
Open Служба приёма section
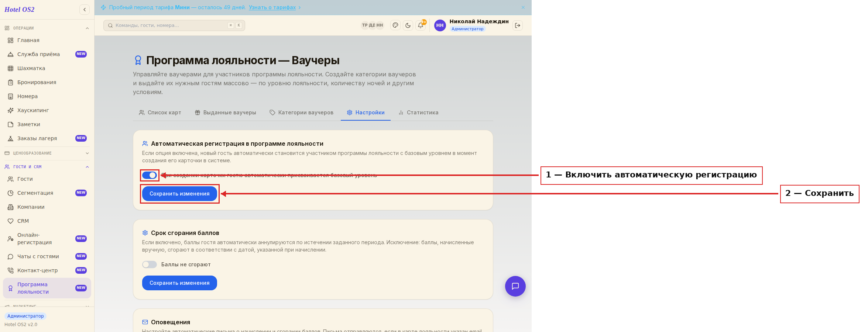pos(47,54)
